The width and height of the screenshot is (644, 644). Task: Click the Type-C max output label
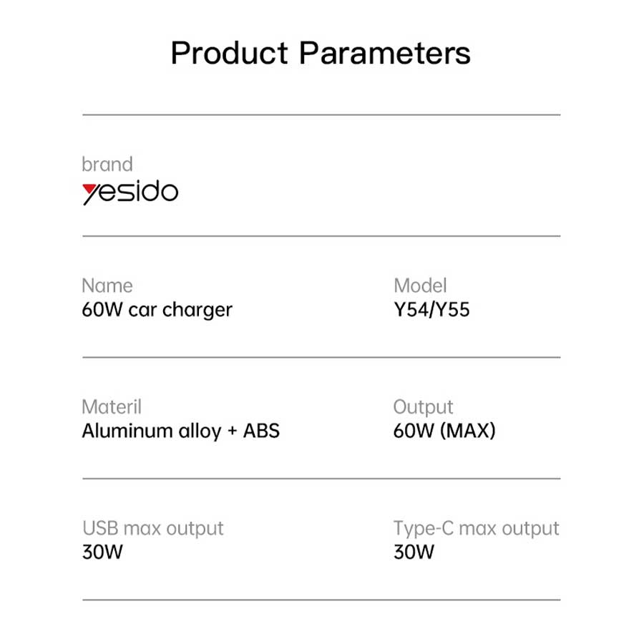click(x=476, y=528)
